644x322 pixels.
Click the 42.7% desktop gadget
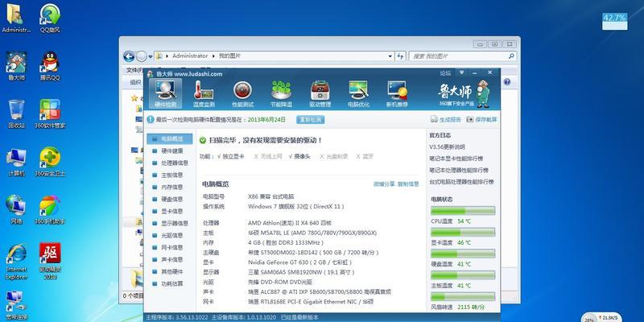[615, 22]
